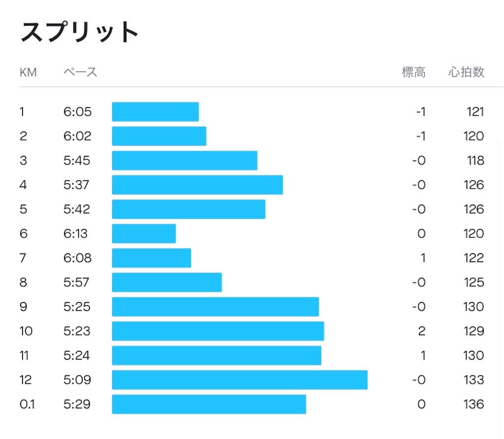Select the kilometer 9 pace bar
This screenshot has width=504, height=439.
[x=216, y=307]
